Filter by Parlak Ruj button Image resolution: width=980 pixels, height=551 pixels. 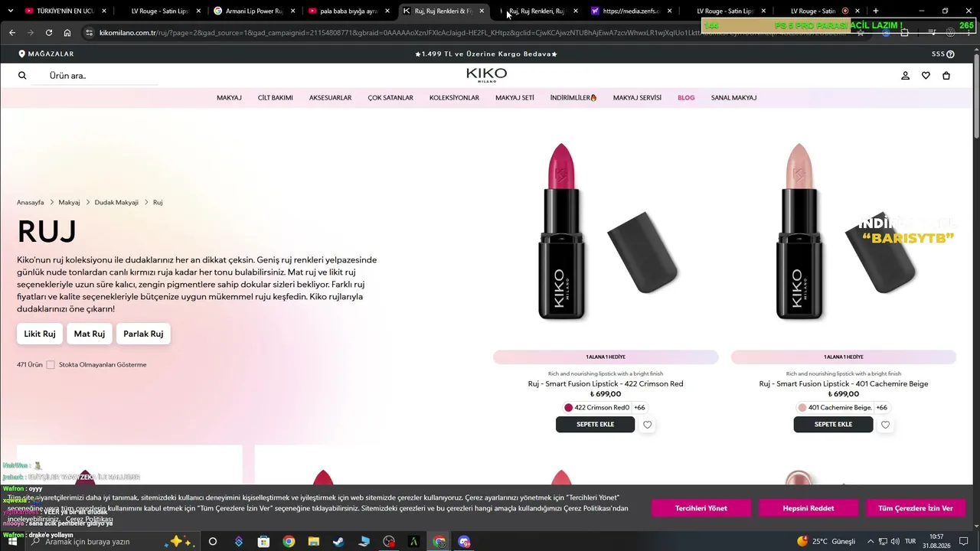tap(143, 334)
